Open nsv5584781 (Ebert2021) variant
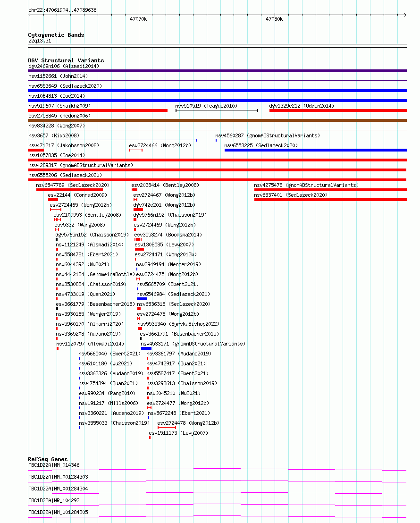The height and width of the screenshot is (523, 420). [87, 254]
